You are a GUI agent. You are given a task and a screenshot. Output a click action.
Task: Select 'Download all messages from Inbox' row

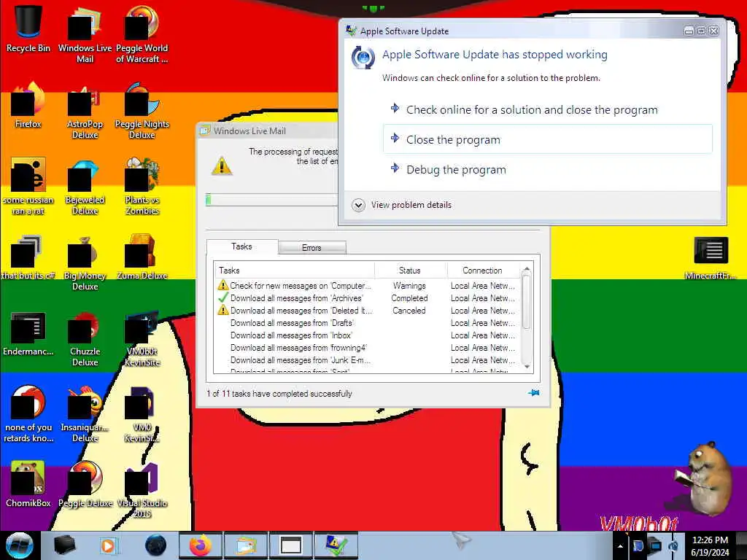click(367, 335)
